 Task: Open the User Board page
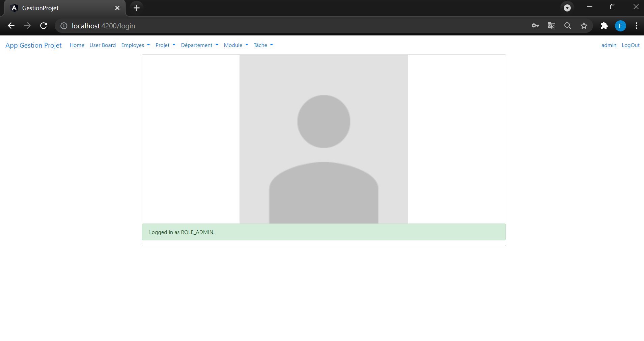(x=103, y=45)
